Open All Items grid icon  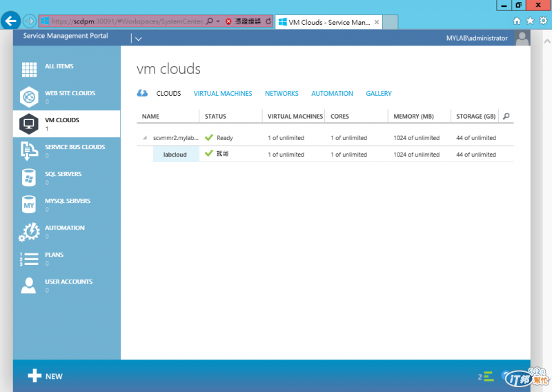29,70
